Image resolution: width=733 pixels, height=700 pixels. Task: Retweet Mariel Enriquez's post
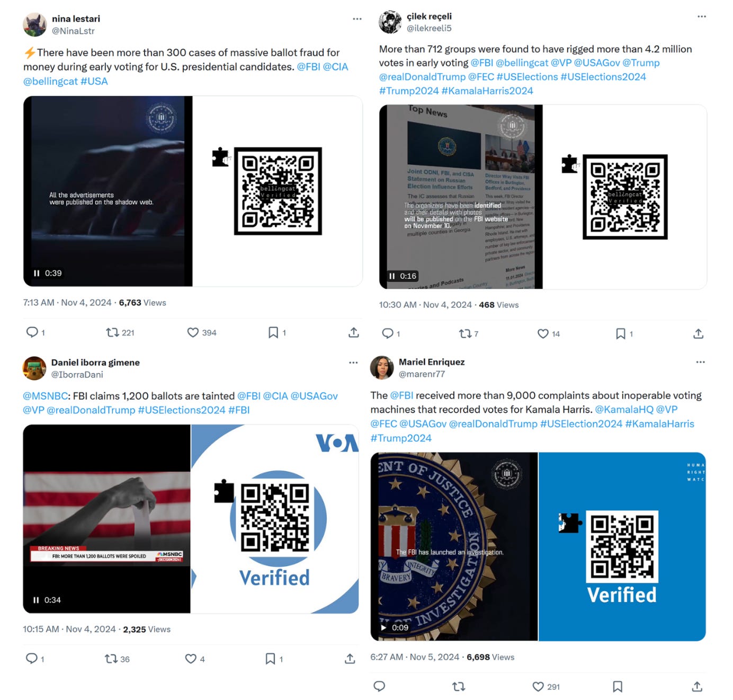click(459, 687)
